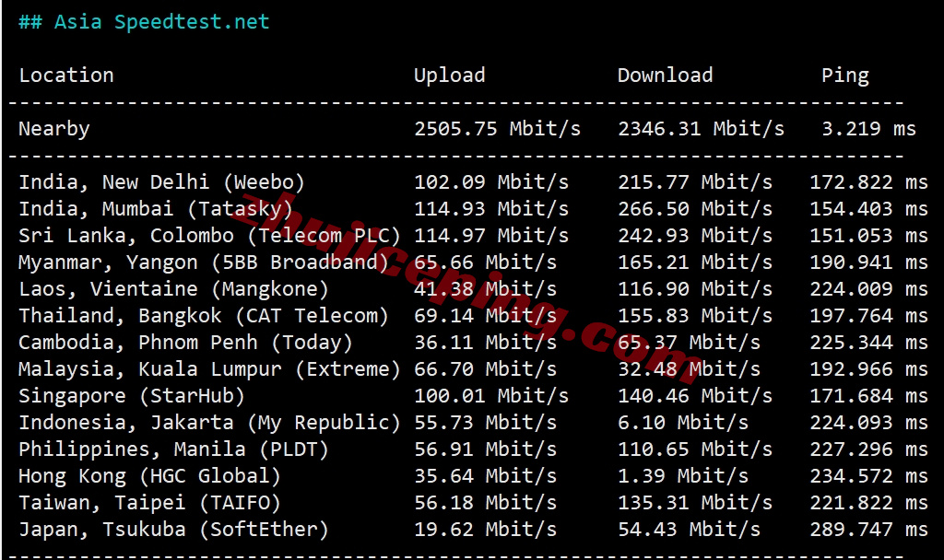Screen dimensions: 944x560
Task: Select Hong Kong upload value 35.64 Mbit/s
Action: click(x=485, y=476)
